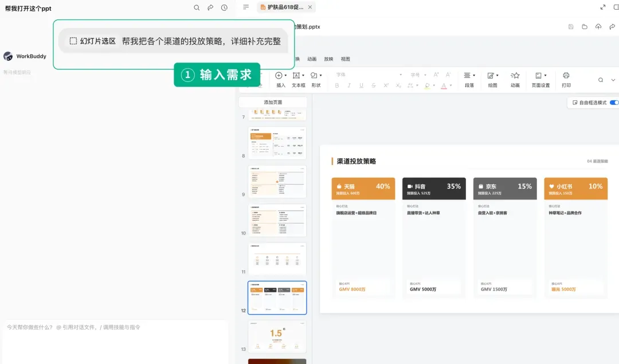Open the 字体 font name dropdown
Screen dimensions: 619x364
pos(369,75)
